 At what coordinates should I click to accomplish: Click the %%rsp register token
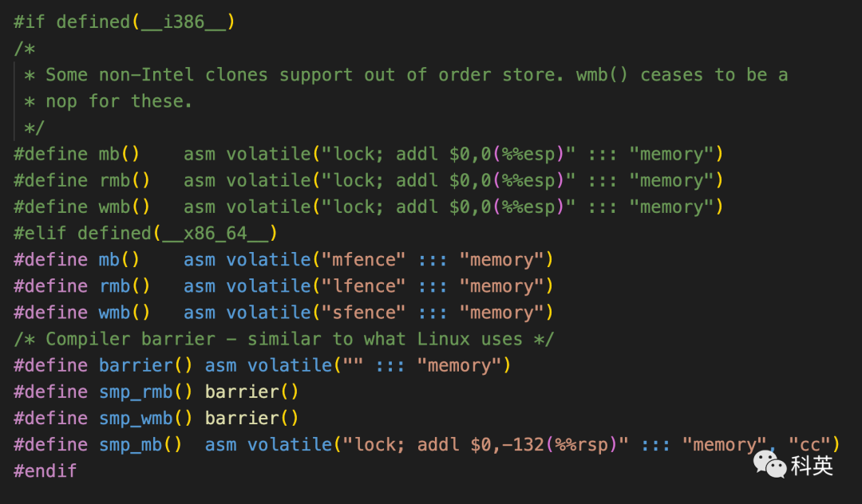[588, 444]
